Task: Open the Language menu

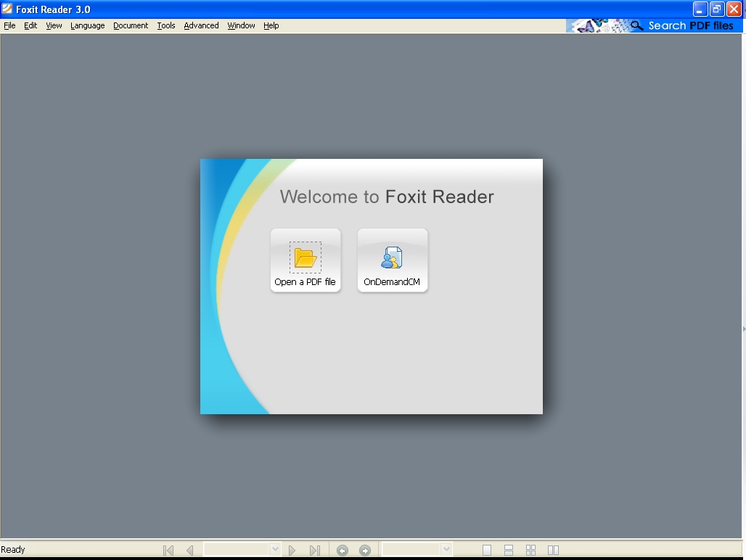Action: pos(87,25)
